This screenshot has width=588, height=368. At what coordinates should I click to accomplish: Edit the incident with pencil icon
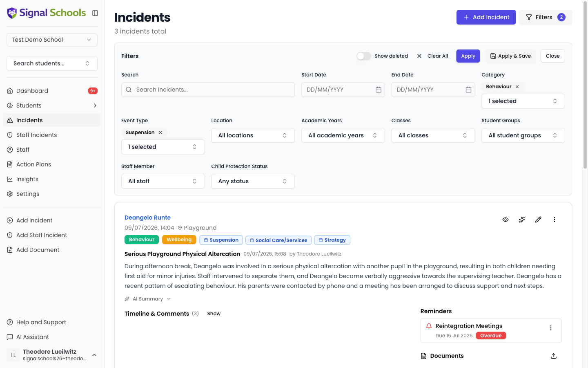(x=538, y=220)
